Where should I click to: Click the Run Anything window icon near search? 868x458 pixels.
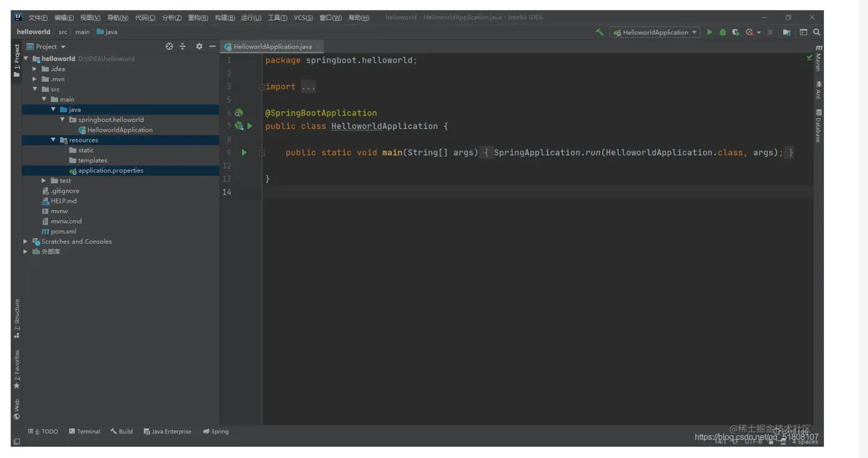[804, 32]
